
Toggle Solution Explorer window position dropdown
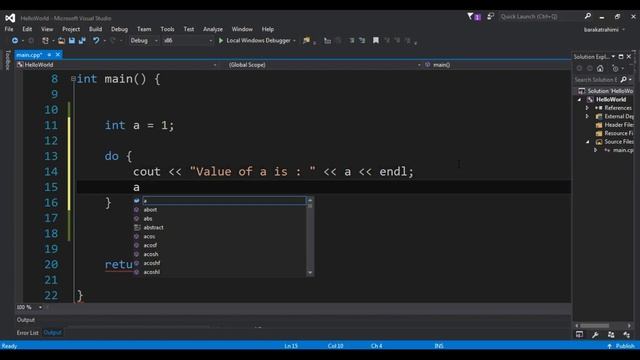[x=613, y=56]
